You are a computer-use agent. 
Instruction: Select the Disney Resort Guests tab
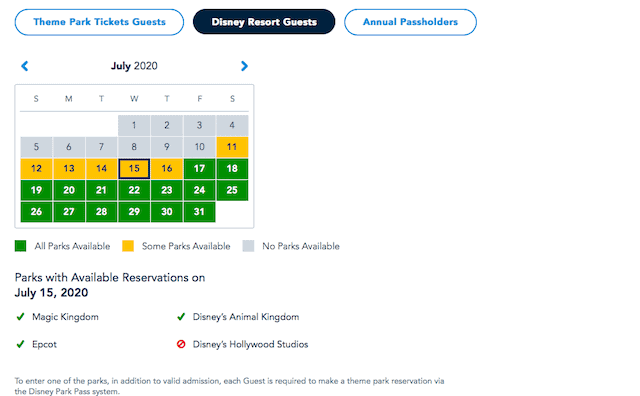click(264, 22)
